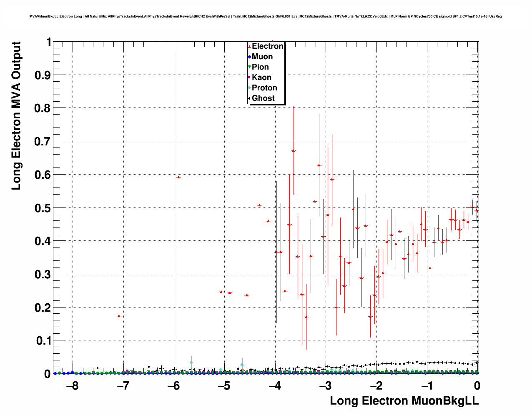This screenshot has width=532, height=415.
Task: Click the blue Muon circle marker in legend
Action: coord(249,57)
